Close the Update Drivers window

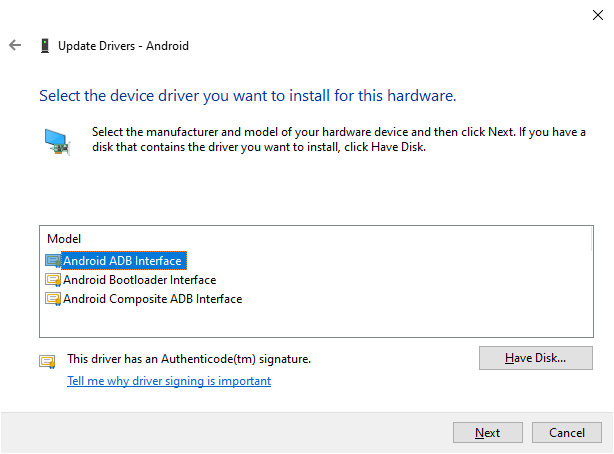coord(598,15)
